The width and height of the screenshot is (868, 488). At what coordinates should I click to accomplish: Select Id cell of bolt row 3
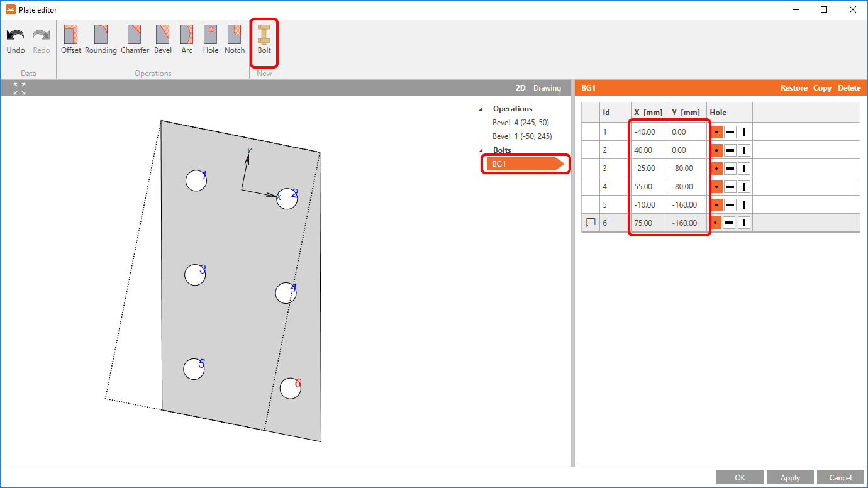point(615,169)
